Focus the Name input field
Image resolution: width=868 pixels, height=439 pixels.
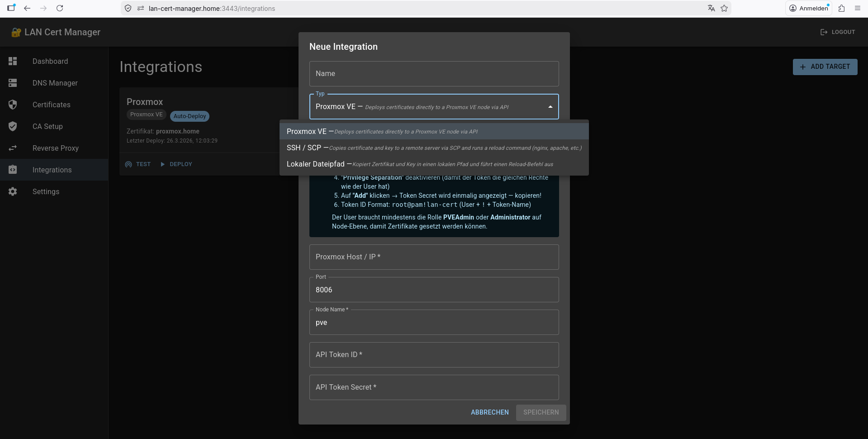[434, 74]
